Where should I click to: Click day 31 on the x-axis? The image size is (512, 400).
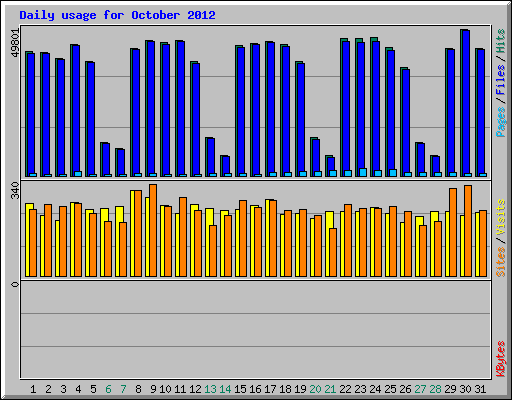[x=480, y=389]
